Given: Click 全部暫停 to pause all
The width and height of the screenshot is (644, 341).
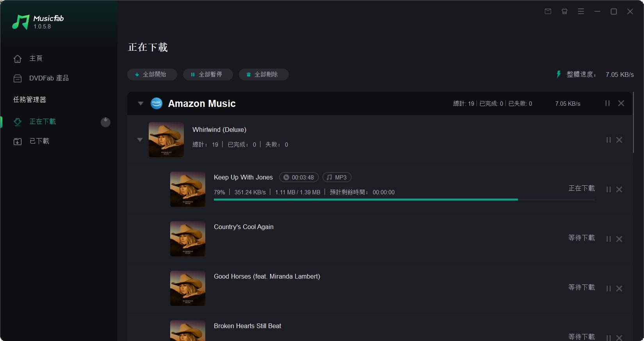Looking at the screenshot, I should [208, 74].
